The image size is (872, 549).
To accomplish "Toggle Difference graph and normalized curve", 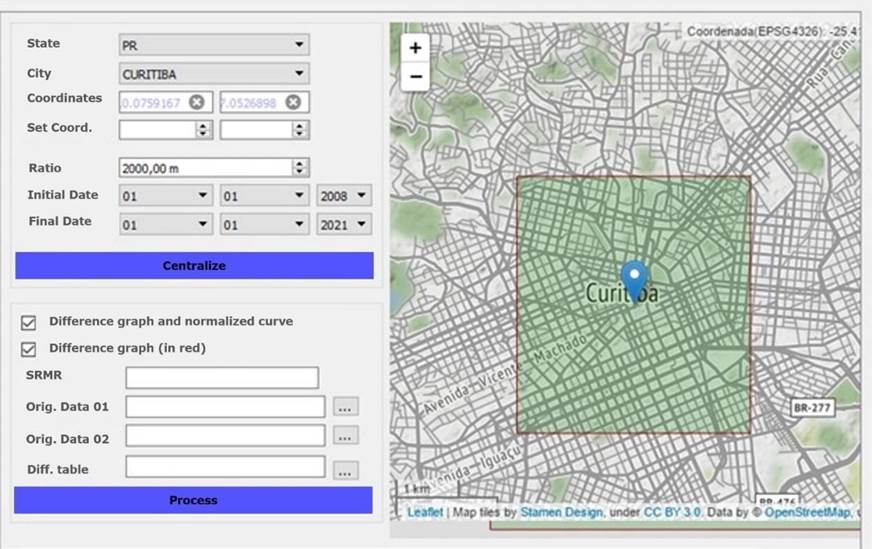I will point(29,322).
